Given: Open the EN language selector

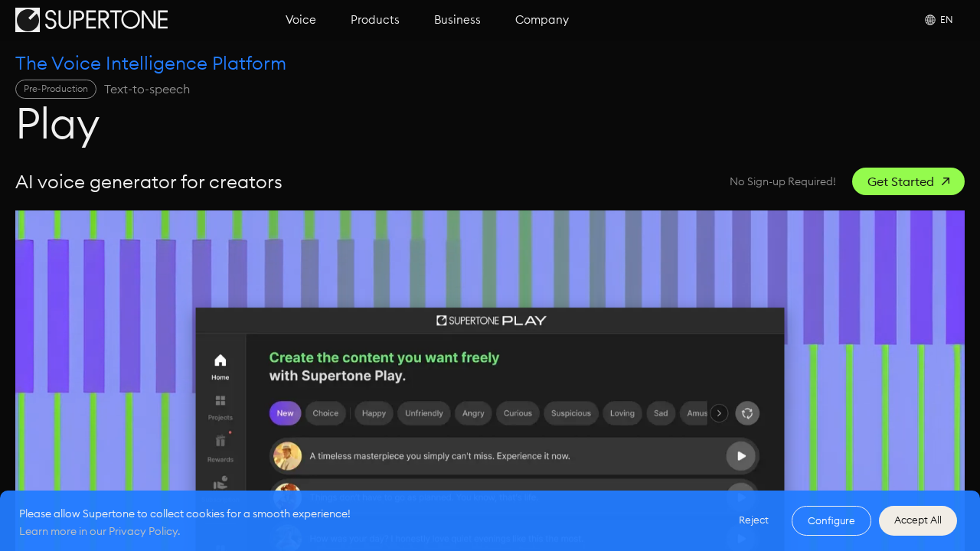Looking at the screenshot, I should click(946, 19).
